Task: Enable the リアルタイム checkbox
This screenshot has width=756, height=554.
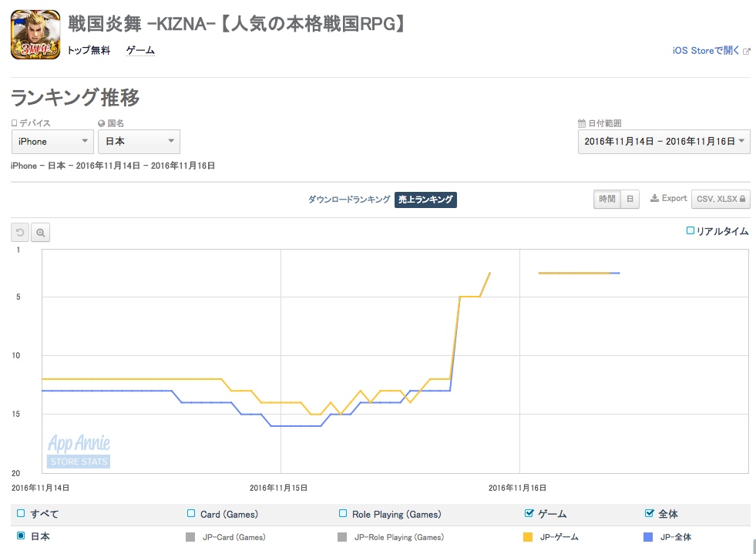Action: (x=690, y=230)
